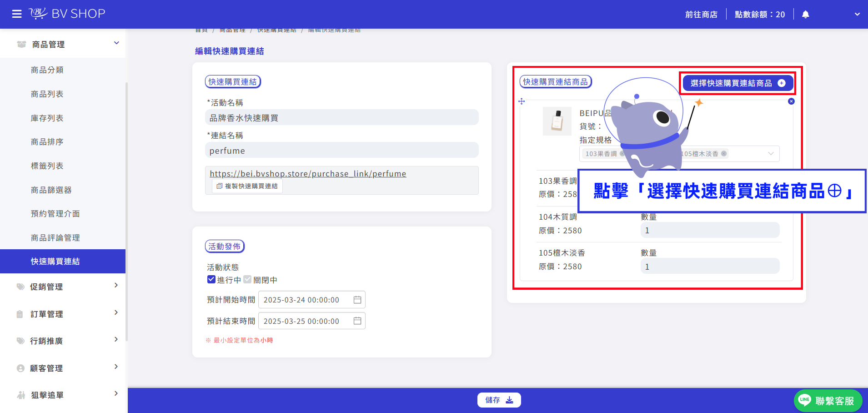Click the 行銷推廣 sidebar icon
The height and width of the screenshot is (413, 868).
(x=20, y=341)
